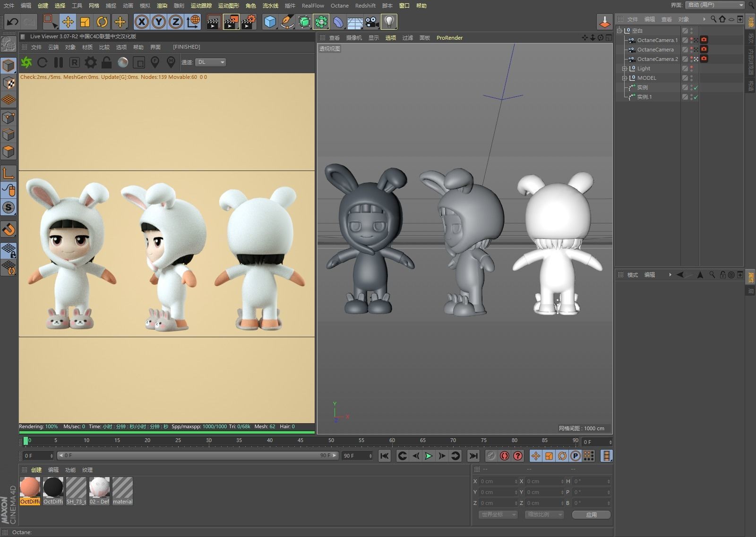Image resolution: width=756 pixels, height=537 pixels.
Task: Open 材质 menu in Live Viewer
Action: pyautogui.click(x=87, y=47)
